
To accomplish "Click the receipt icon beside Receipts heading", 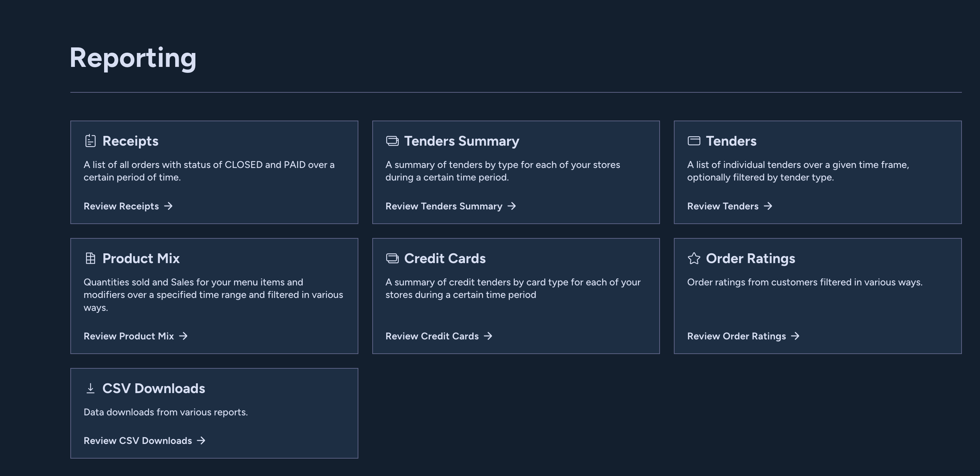I will (x=90, y=141).
